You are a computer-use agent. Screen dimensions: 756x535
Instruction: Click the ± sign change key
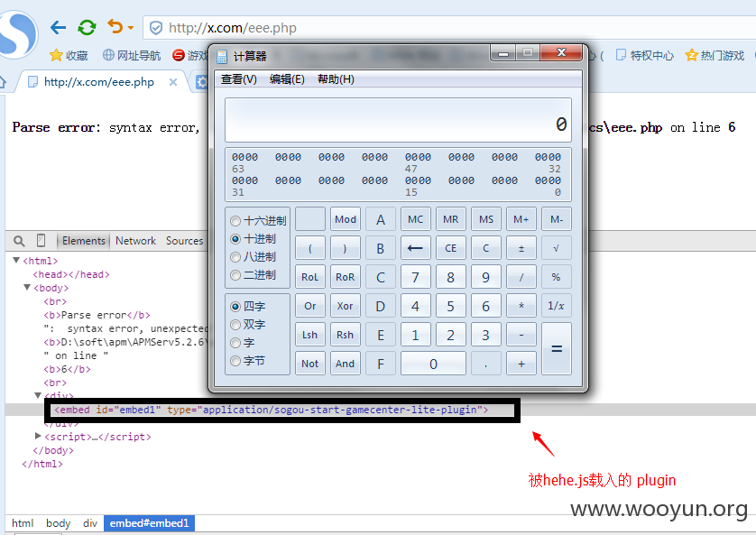[521, 248]
